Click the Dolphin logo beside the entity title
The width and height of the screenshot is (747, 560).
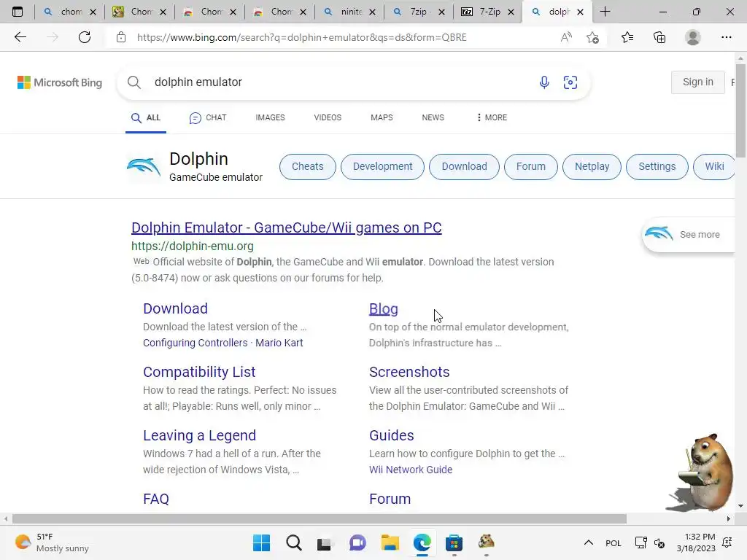(x=144, y=167)
